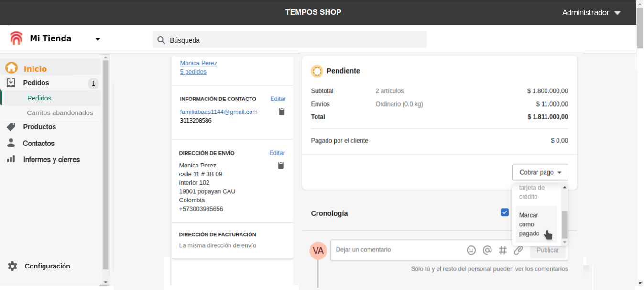Click the attachment paperclip icon
This screenshot has height=290, width=644.
tap(518, 250)
